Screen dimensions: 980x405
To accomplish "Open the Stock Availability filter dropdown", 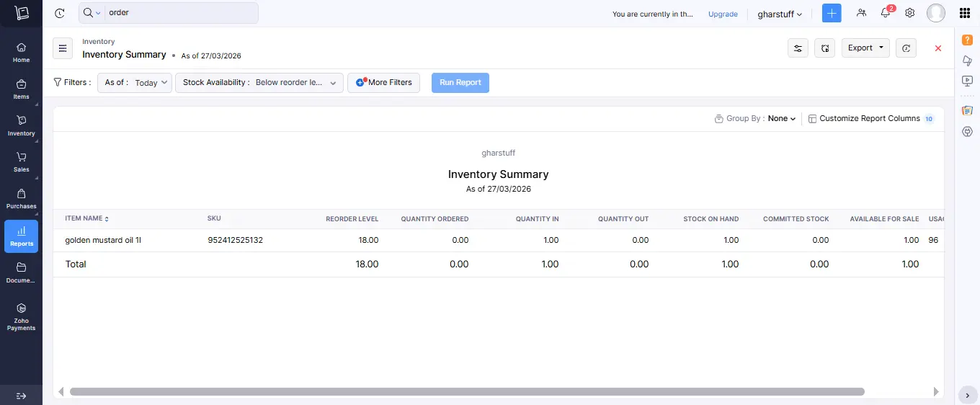I will point(259,82).
